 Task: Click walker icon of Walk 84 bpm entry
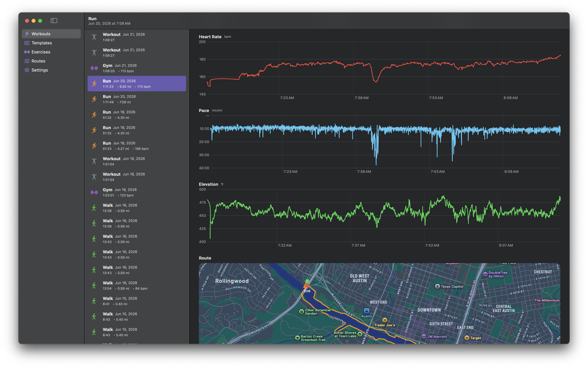pyautogui.click(x=94, y=286)
